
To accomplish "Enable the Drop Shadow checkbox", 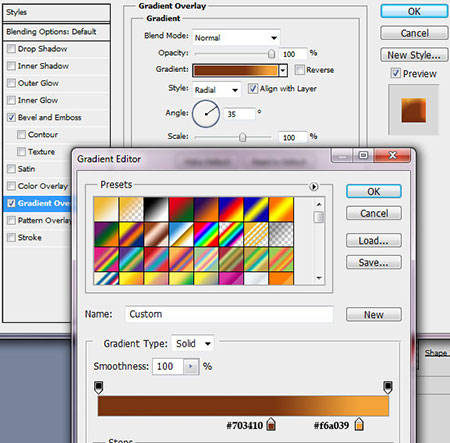I will tap(11, 49).
